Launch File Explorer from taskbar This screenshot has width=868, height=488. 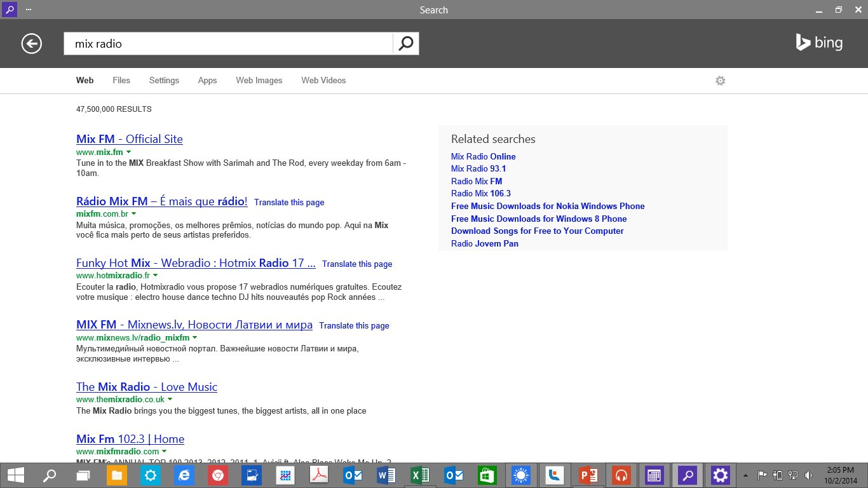(116, 475)
